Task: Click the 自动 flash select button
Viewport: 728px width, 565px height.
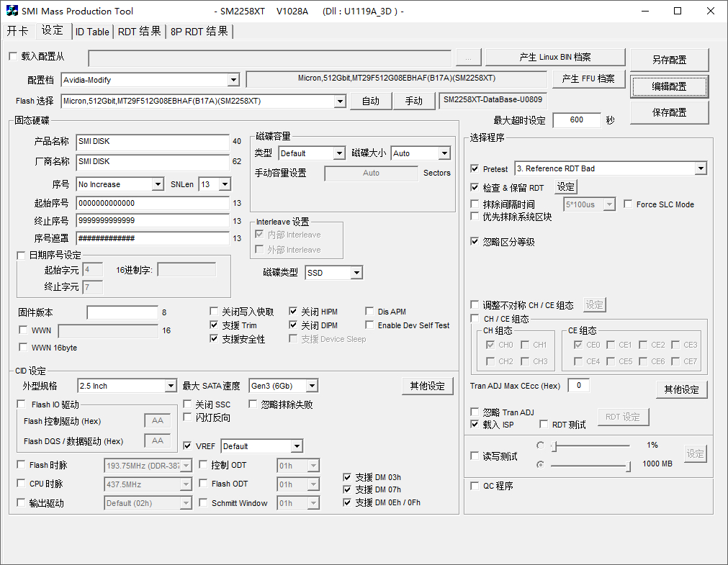Action: (370, 101)
